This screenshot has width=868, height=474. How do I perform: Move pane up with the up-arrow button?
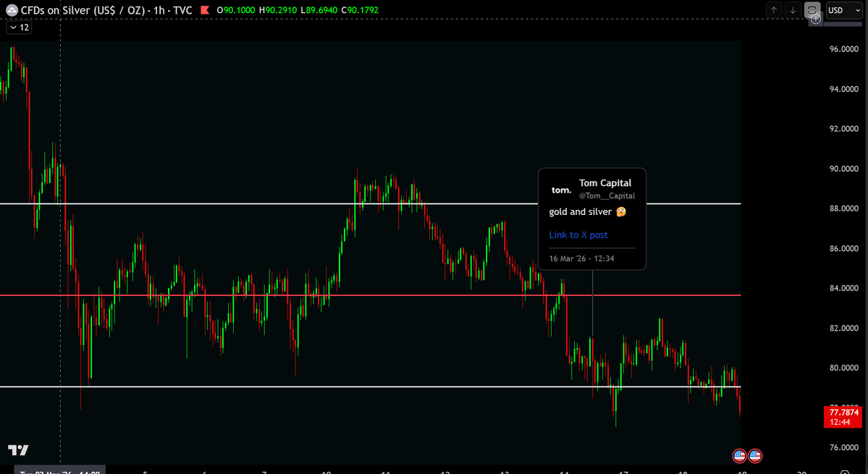(774, 10)
